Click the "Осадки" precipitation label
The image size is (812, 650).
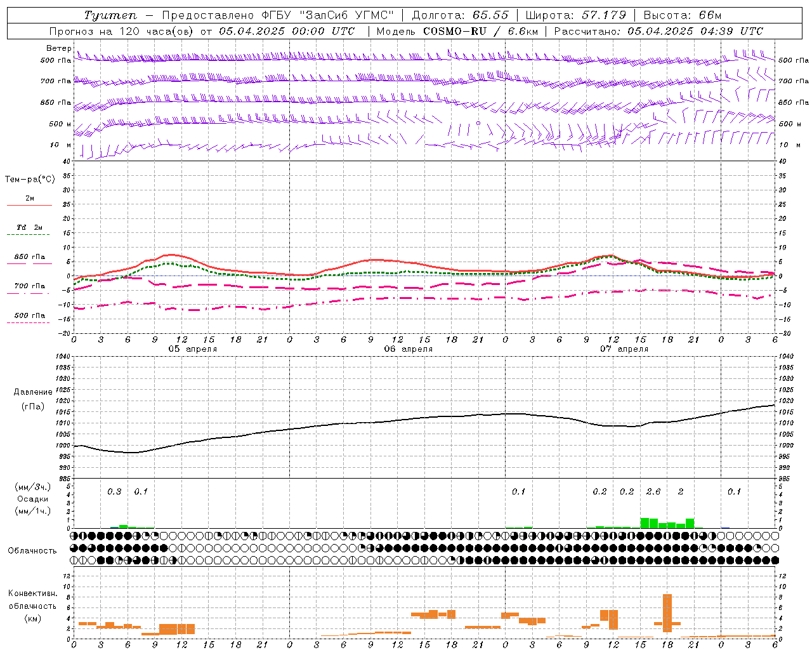coord(33,499)
